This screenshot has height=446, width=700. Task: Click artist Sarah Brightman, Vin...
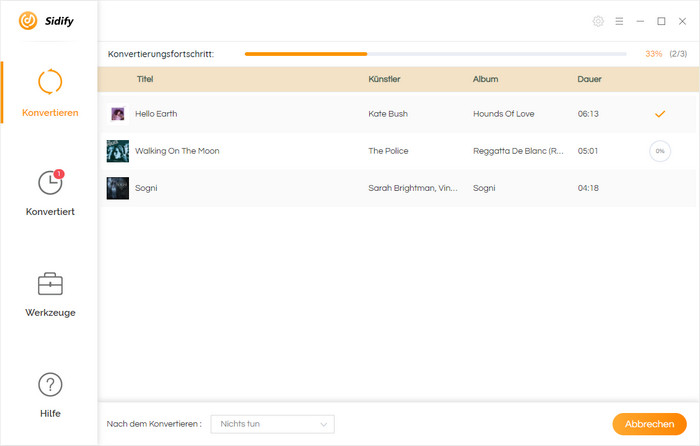pos(413,188)
